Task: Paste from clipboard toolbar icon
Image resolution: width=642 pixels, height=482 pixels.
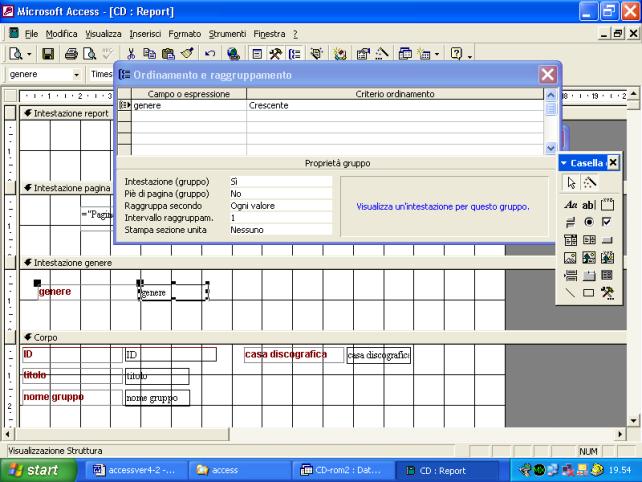Action: pos(168,54)
